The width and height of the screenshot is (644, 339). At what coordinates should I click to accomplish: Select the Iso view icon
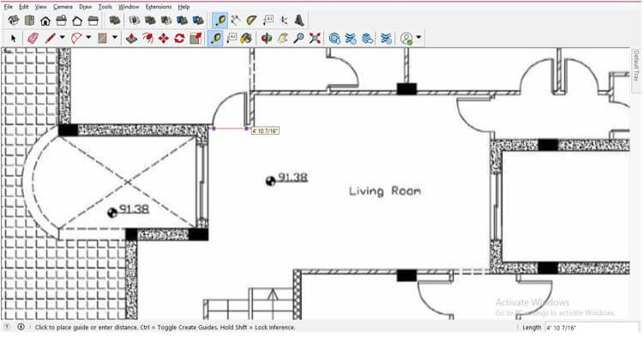coord(14,20)
